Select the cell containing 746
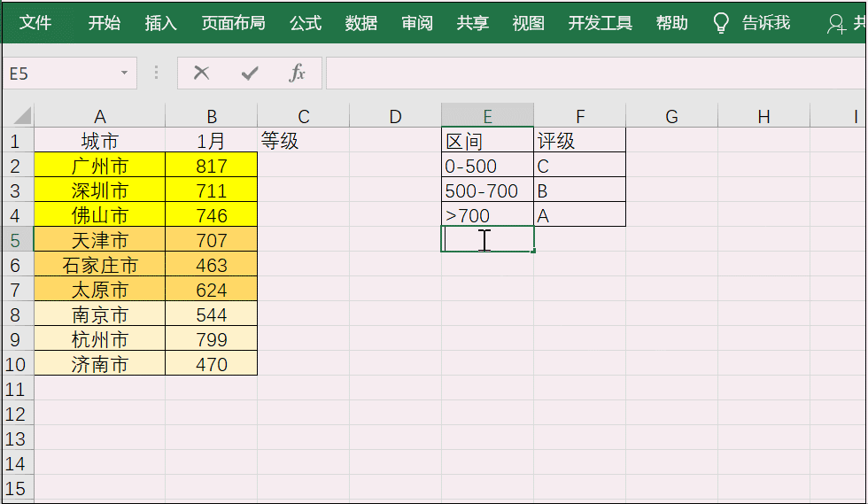The height and width of the screenshot is (504, 868). 212,215
